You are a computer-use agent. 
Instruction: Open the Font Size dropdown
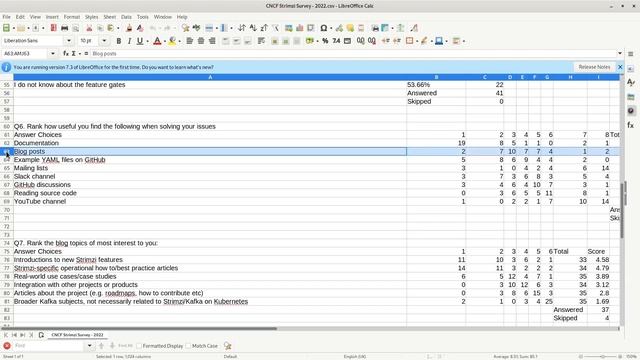tap(104, 41)
